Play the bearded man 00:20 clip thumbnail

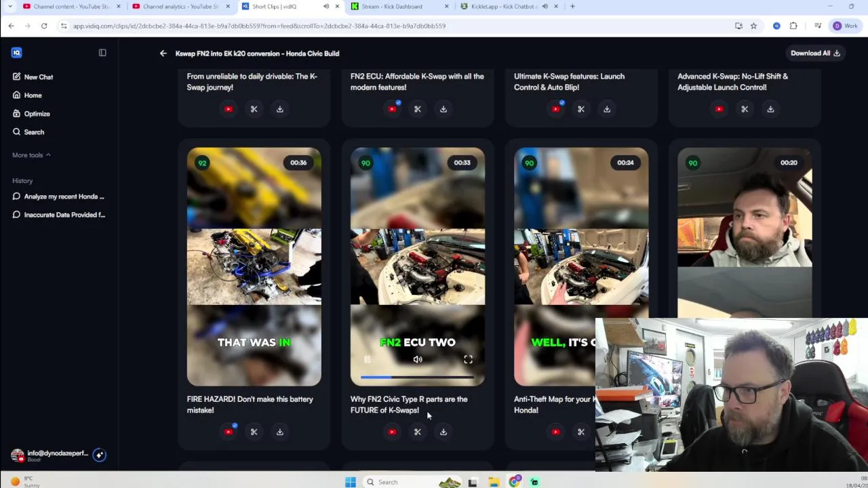click(x=745, y=232)
